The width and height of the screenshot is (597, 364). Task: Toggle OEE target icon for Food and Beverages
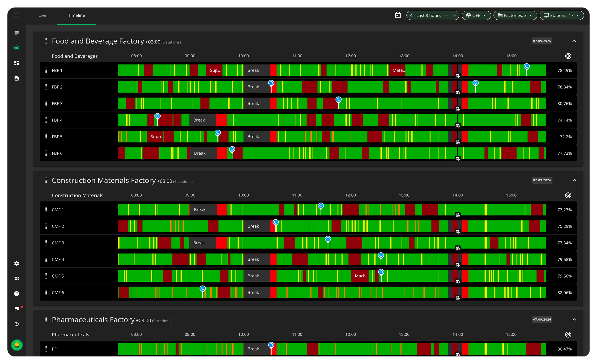pyautogui.click(x=568, y=56)
